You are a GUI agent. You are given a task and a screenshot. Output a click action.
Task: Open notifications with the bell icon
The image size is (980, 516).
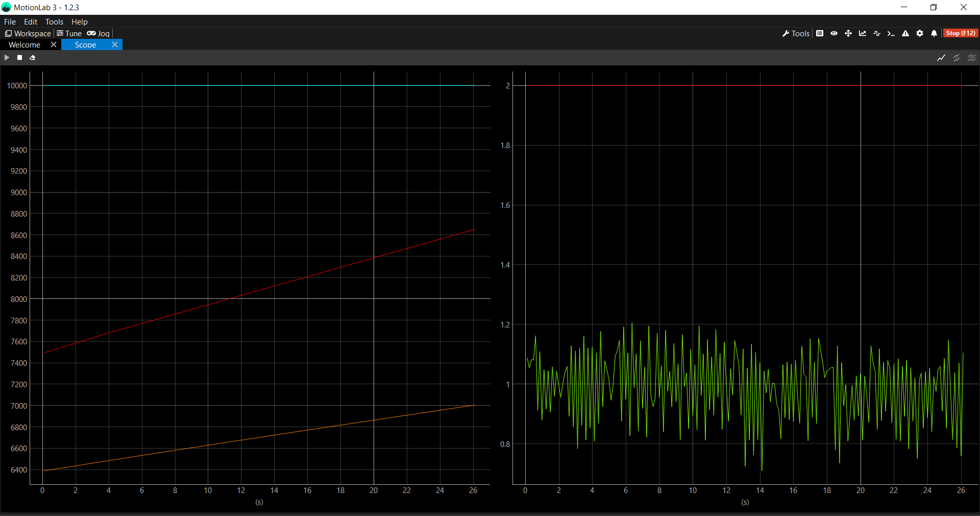(934, 33)
